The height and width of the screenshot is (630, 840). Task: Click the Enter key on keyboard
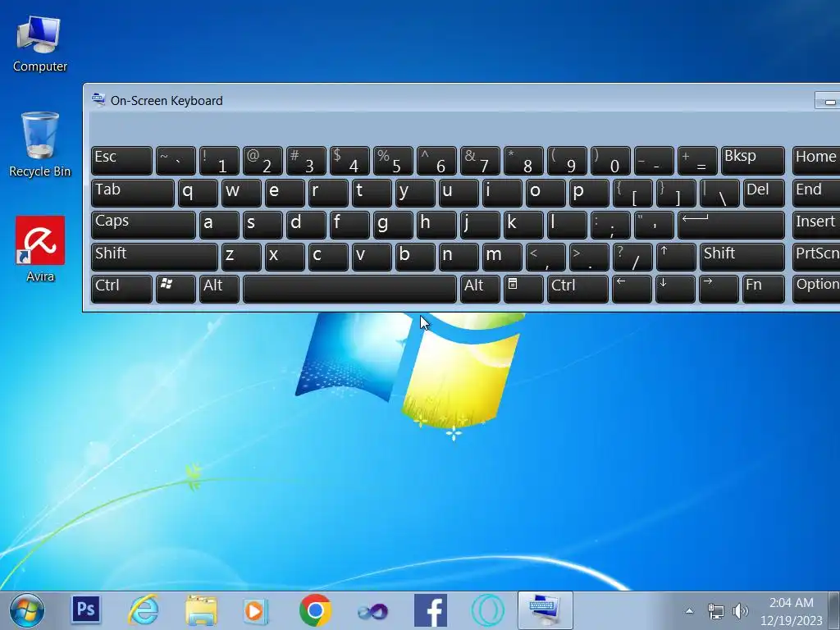(x=731, y=225)
